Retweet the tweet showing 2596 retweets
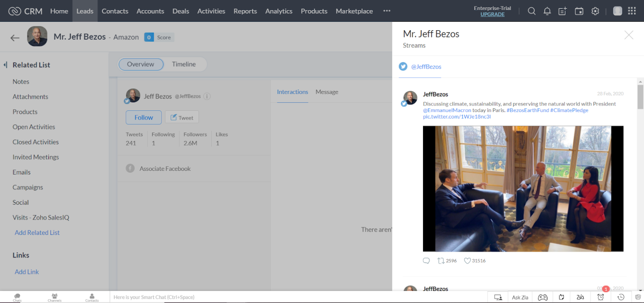644x303 pixels. pos(441,260)
